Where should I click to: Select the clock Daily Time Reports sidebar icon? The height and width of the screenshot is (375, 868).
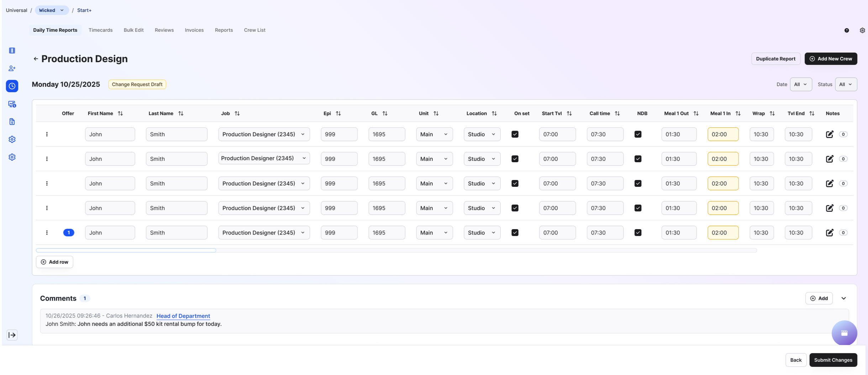click(12, 86)
